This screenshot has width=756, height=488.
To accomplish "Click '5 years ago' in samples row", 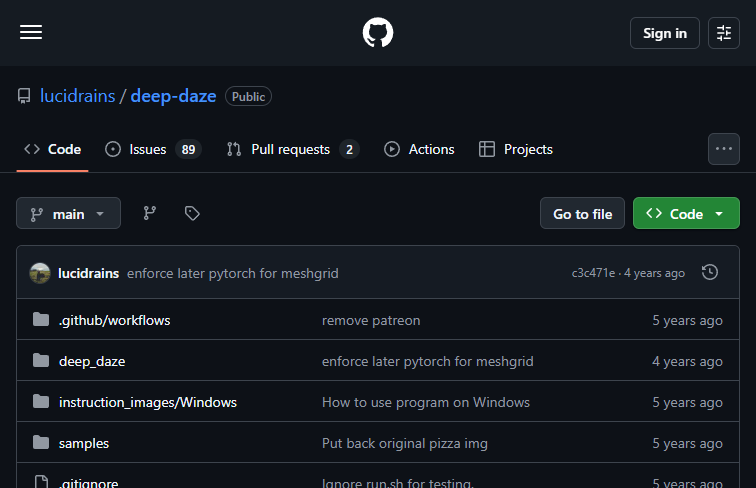I will click(x=687, y=443).
